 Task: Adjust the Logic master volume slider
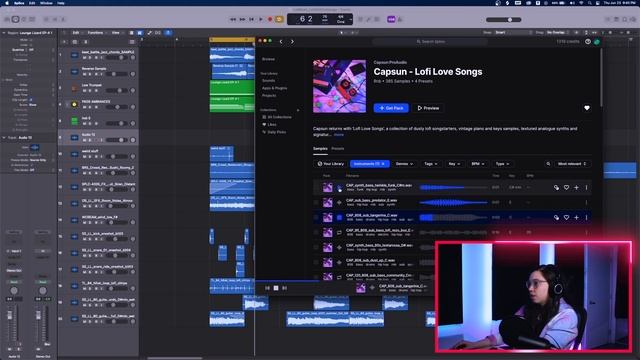[x=504, y=20]
